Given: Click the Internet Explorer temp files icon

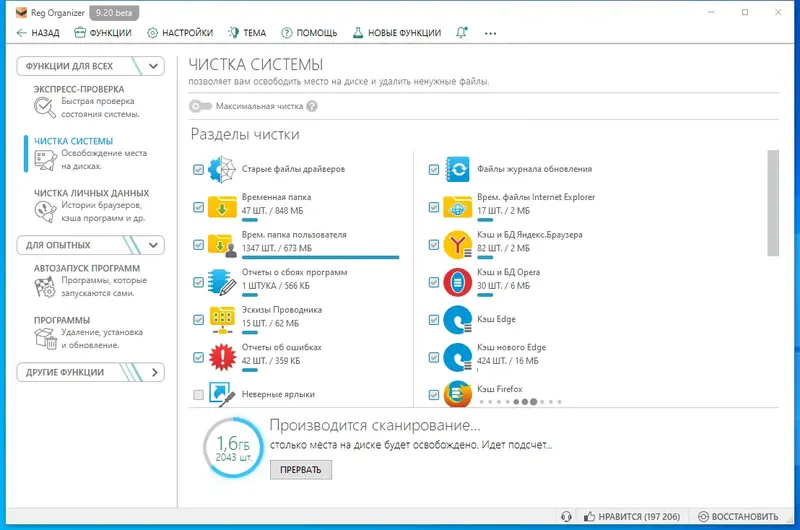Looking at the screenshot, I should (x=457, y=207).
